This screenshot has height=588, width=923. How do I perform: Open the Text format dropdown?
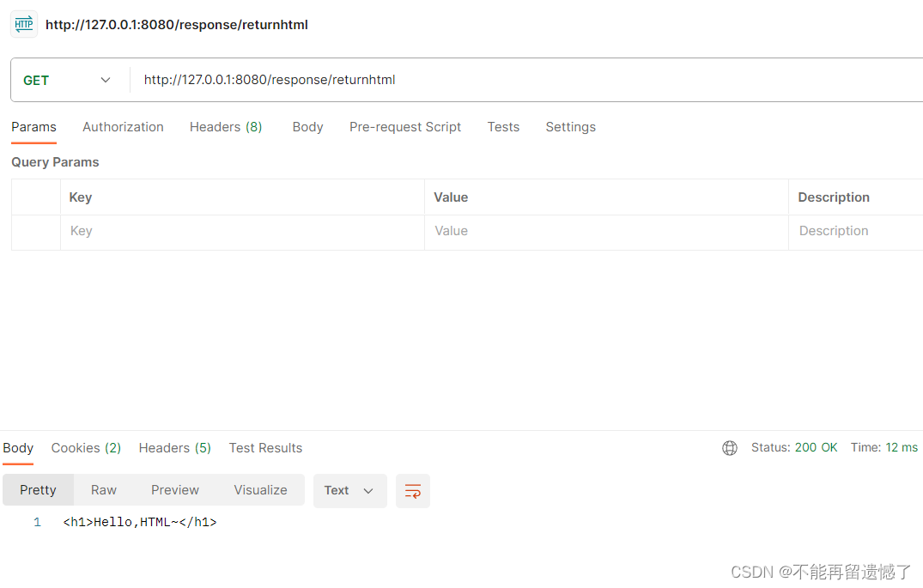coord(349,490)
